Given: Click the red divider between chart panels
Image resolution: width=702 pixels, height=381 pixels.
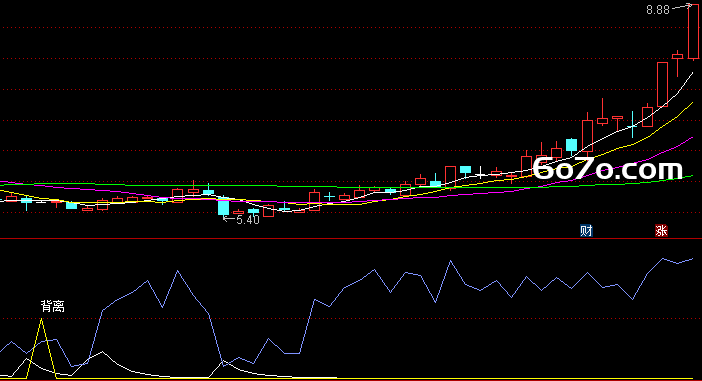Looking at the screenshot, I should 351,239.
